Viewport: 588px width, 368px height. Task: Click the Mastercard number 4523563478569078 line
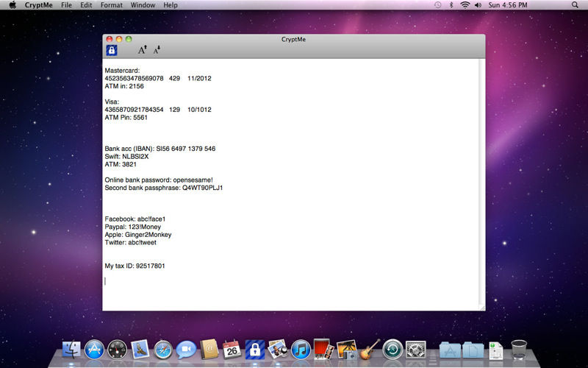tap(158, 78)
